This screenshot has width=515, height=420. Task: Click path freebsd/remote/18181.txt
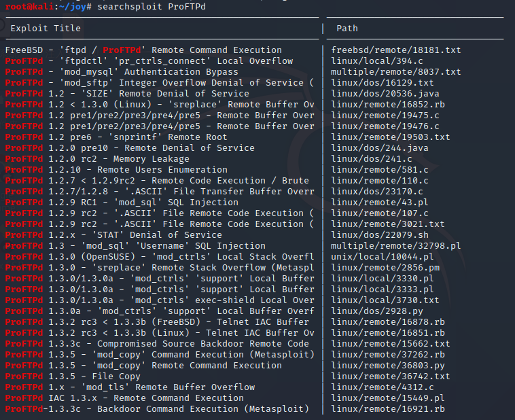tap(396, 50)
